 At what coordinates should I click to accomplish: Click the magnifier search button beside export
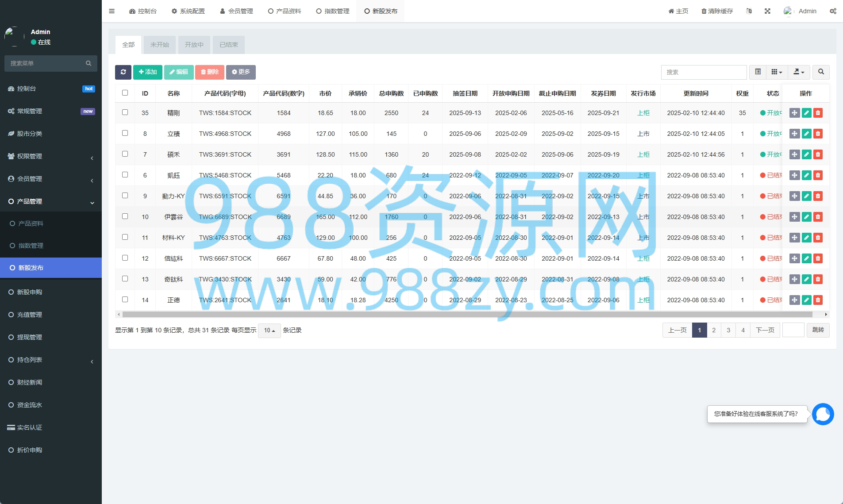click(821, 72)
